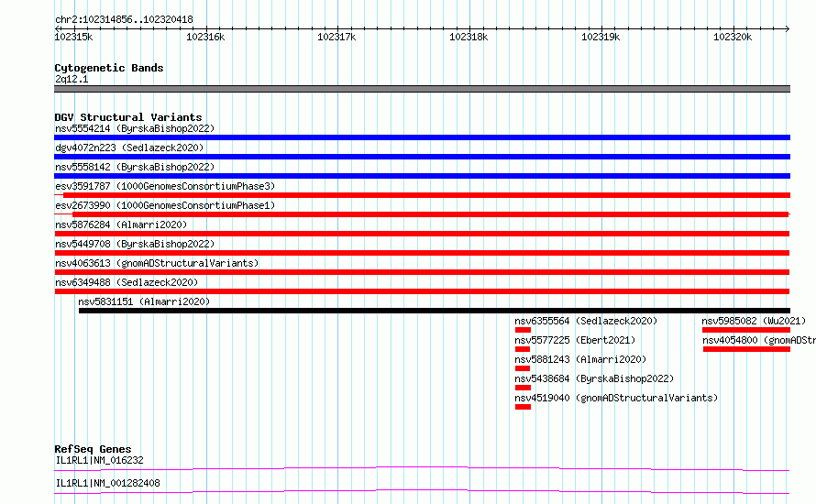The height and width of the screenshot is (504, 816).
Task: Click the 102317k ruler tick label
Action: point(336,37)
